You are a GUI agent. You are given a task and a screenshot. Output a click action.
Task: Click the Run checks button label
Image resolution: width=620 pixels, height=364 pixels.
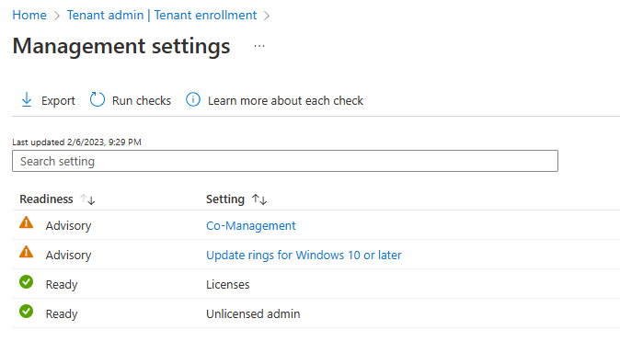(x=142, y=101)
